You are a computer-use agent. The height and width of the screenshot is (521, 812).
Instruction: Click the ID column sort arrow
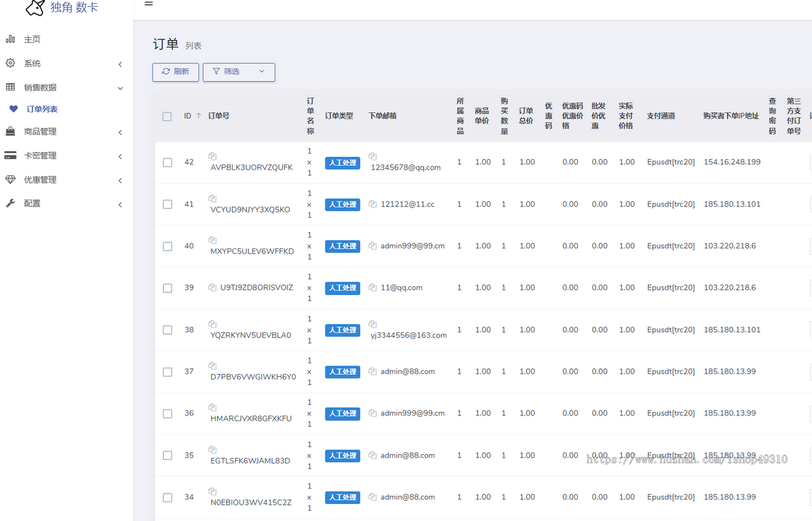pos(198,116)
